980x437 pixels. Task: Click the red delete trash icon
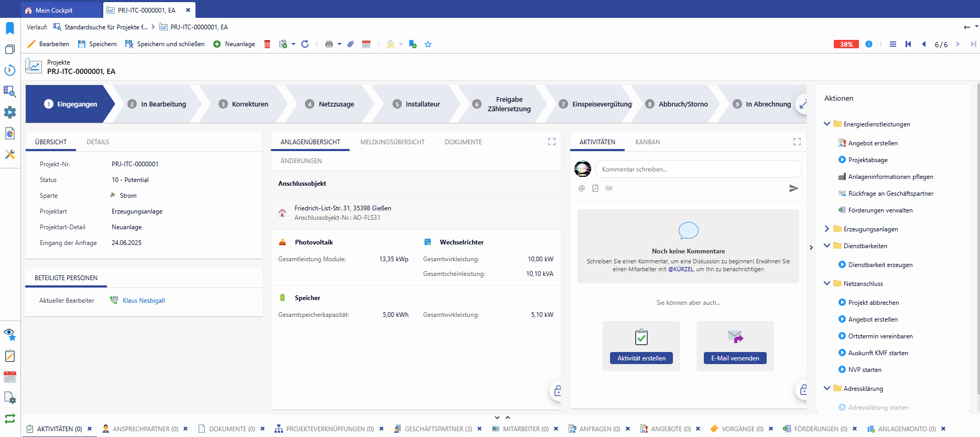point(267,44)
